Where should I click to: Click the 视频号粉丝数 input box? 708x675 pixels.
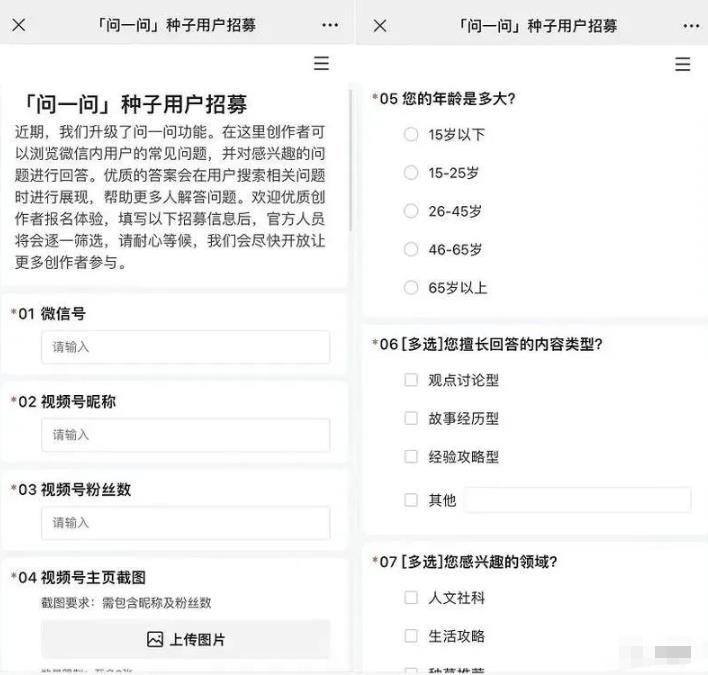[x=186, y=522]
